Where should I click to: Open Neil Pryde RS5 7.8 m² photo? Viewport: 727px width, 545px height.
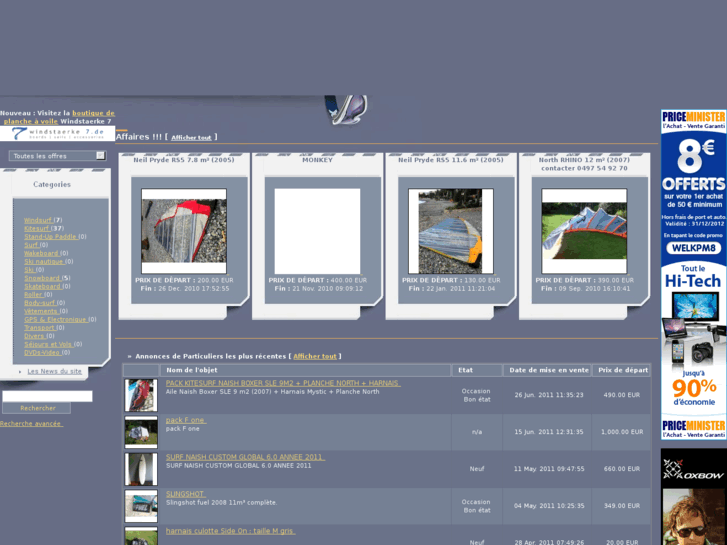click(184, 231)
